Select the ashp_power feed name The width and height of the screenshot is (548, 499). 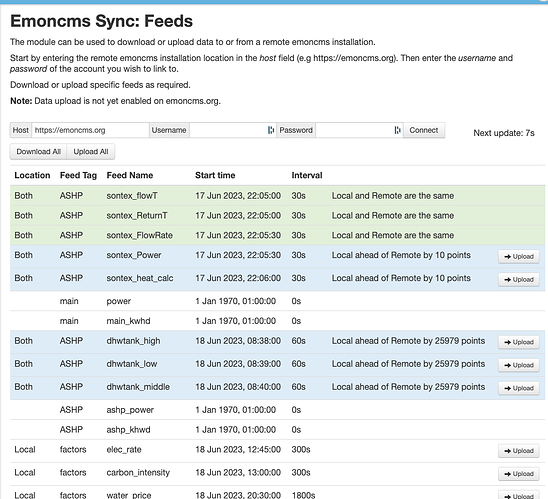coord(130,410)
